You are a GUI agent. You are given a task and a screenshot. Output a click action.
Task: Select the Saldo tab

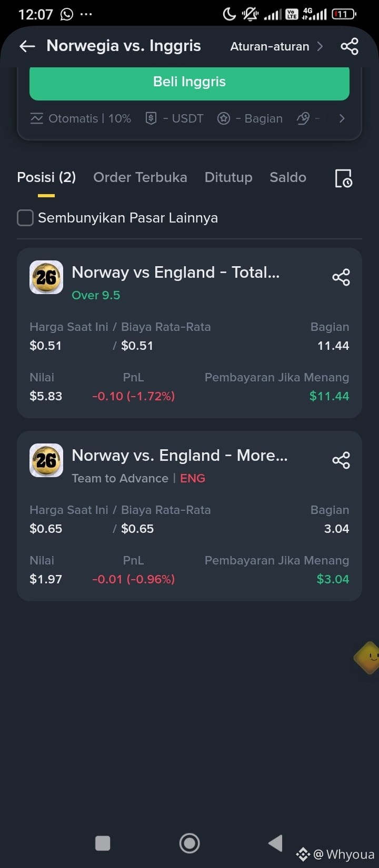288,177
